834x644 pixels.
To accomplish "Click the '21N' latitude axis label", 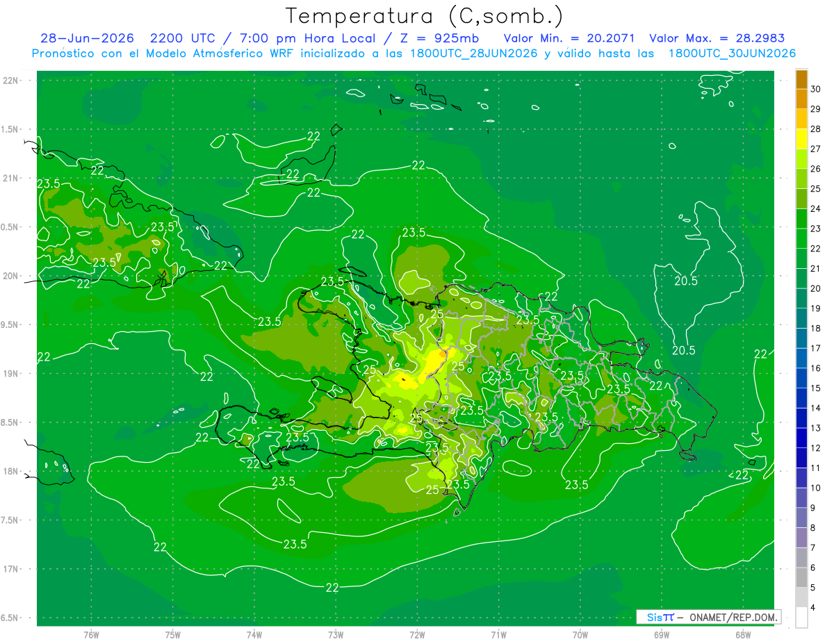I will pos(12,179).
